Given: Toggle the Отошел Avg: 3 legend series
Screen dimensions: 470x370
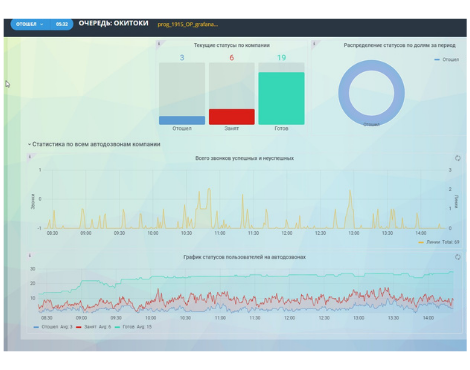Looking at the screenshot, I should point(53,327).
